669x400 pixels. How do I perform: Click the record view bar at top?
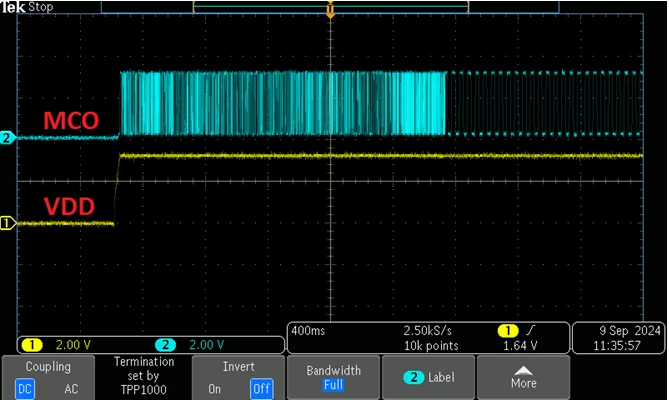tap(330, 7)
